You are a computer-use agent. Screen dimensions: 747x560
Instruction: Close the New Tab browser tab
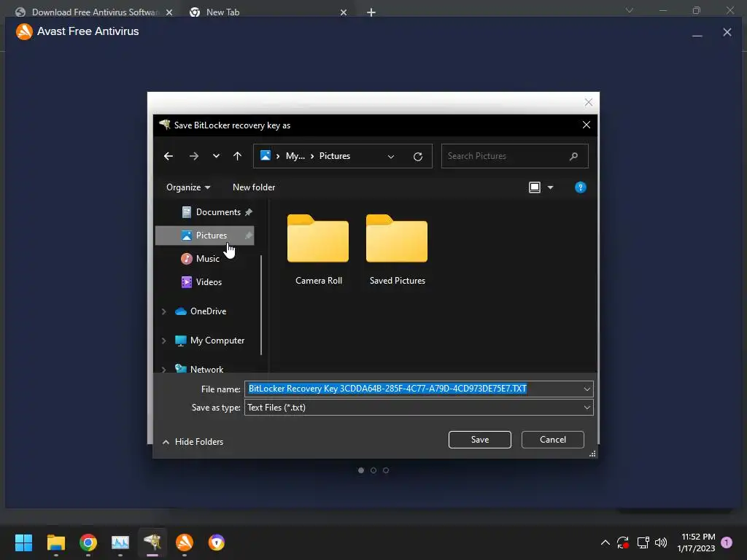pos(344,12)
